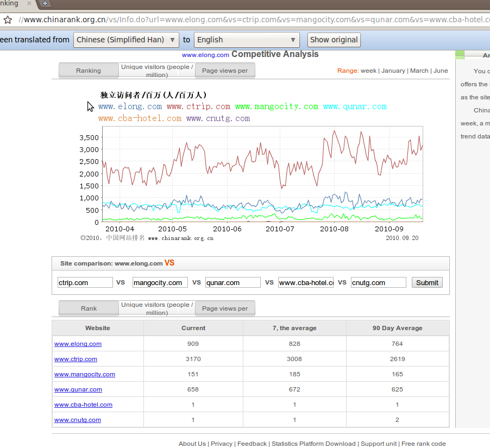Open the Support unit footer link
The height and width of the screenshot is (448, 490).
coord(379,444)
